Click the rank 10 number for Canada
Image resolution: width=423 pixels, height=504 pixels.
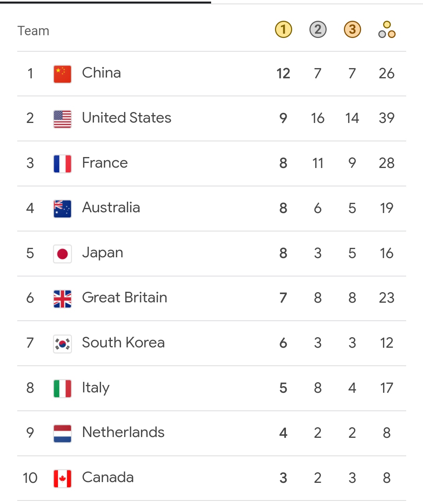tap(30, 478)
